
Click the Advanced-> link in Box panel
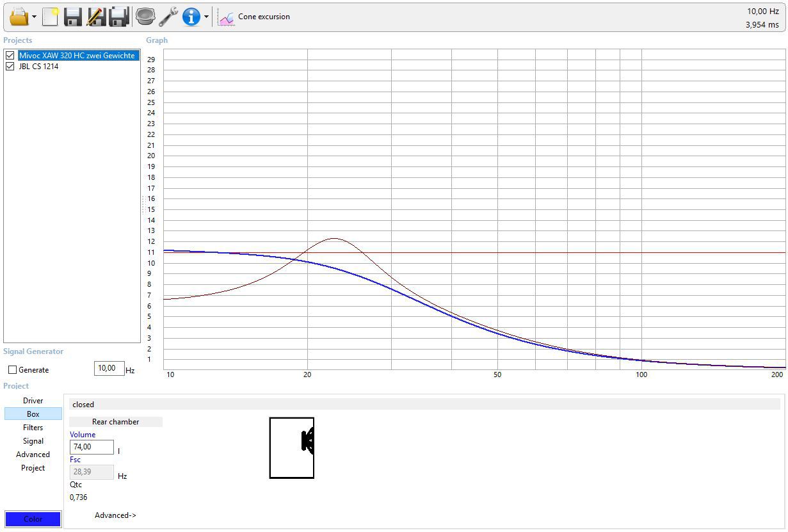click(x=115, y=515)
